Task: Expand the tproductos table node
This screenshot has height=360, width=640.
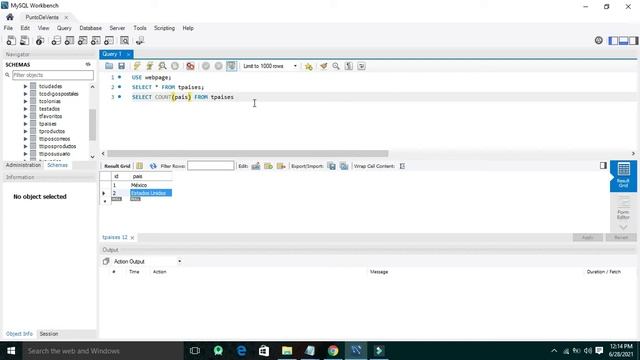Action: tap(25, 131)
